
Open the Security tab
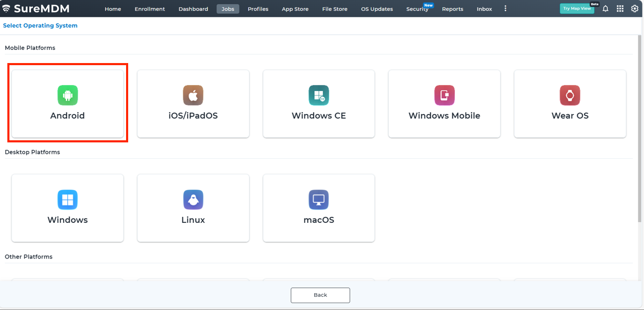pyautogui.click(x=417, y=9)
